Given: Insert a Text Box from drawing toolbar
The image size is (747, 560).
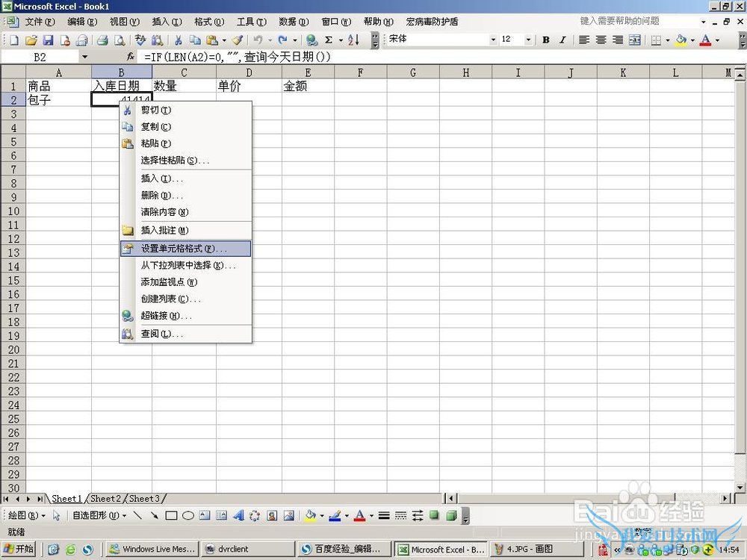Looking at the screenshot, I should [x=205, y=515].
